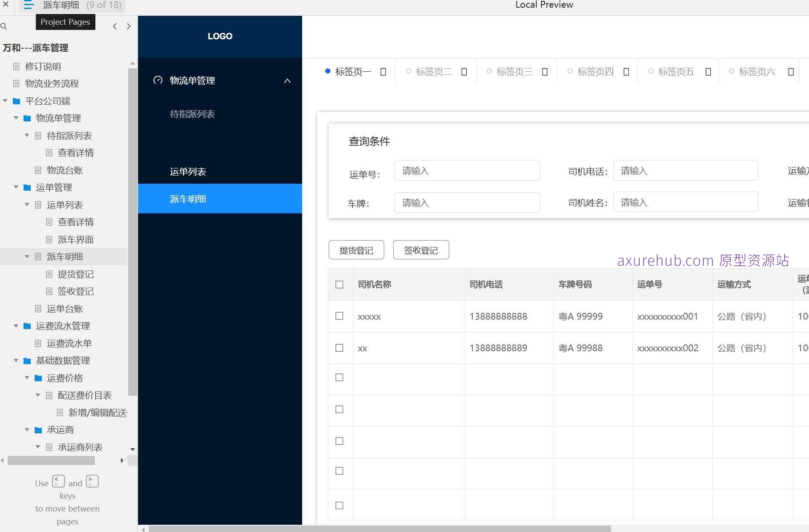The image size is (809, 532).
Task: Collapse the 运单管理 tree branch
Action: click(16, 187)
